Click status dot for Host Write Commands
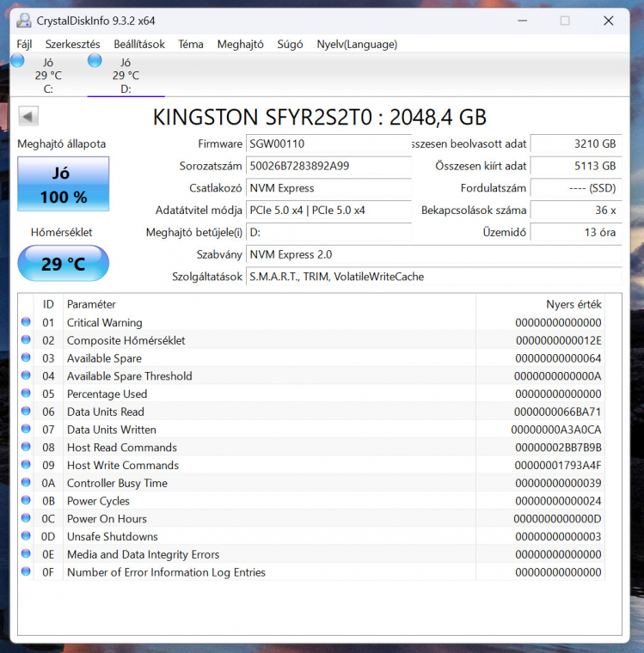 tap(26, 465)
